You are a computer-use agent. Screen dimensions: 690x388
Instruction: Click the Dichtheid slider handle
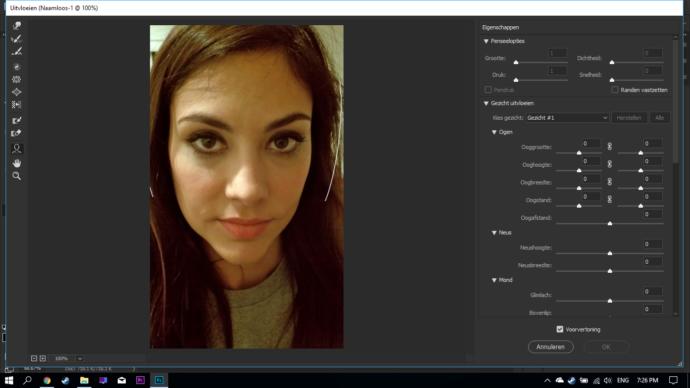pos(612,62)
